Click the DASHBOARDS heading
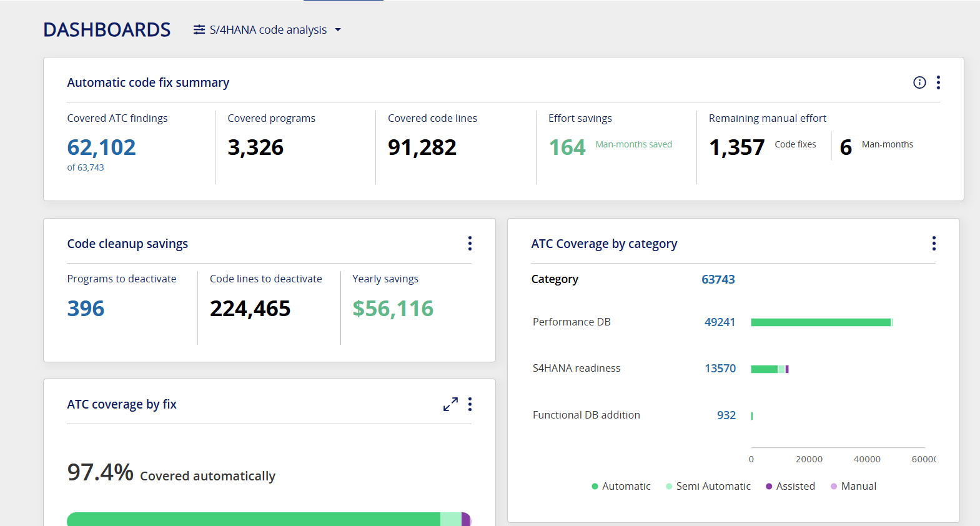The width and height of the screenshot is (980, 526). click(x=107, y=30)
